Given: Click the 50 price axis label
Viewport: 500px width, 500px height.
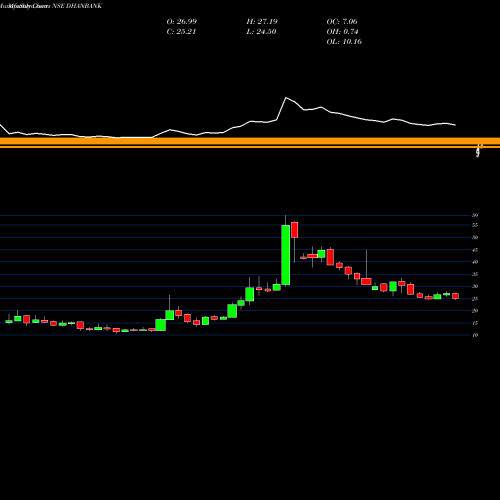Looking at the screenshot, I should [x=475, y=238].
